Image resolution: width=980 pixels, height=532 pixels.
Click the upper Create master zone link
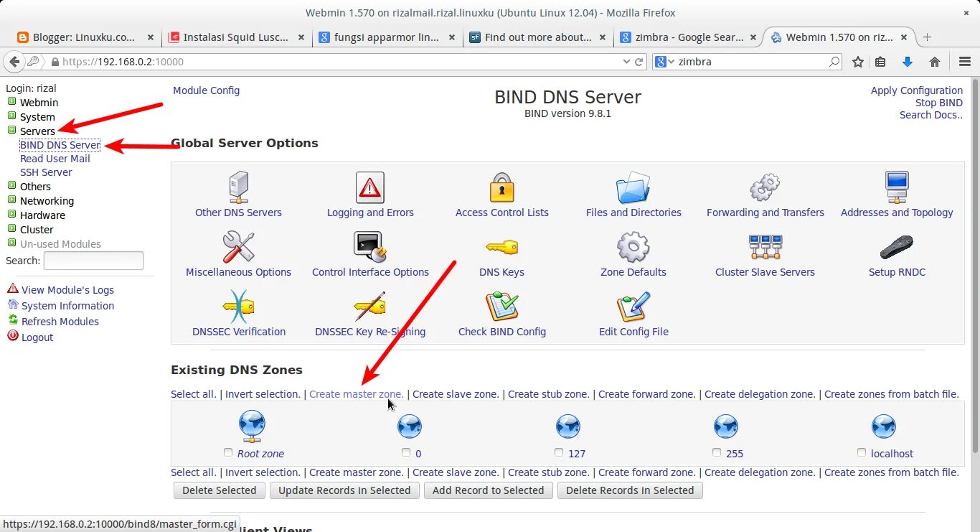(357, 394)
